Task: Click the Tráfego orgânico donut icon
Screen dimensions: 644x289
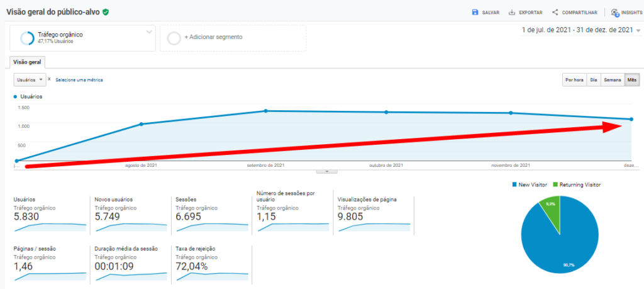Action: [27, 38]
